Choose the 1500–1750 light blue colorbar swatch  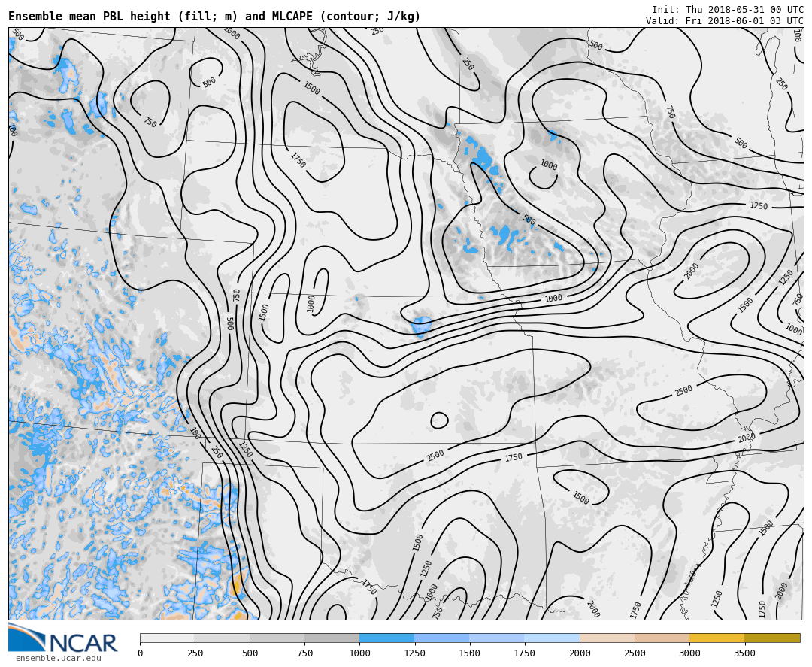pos(496,638)
